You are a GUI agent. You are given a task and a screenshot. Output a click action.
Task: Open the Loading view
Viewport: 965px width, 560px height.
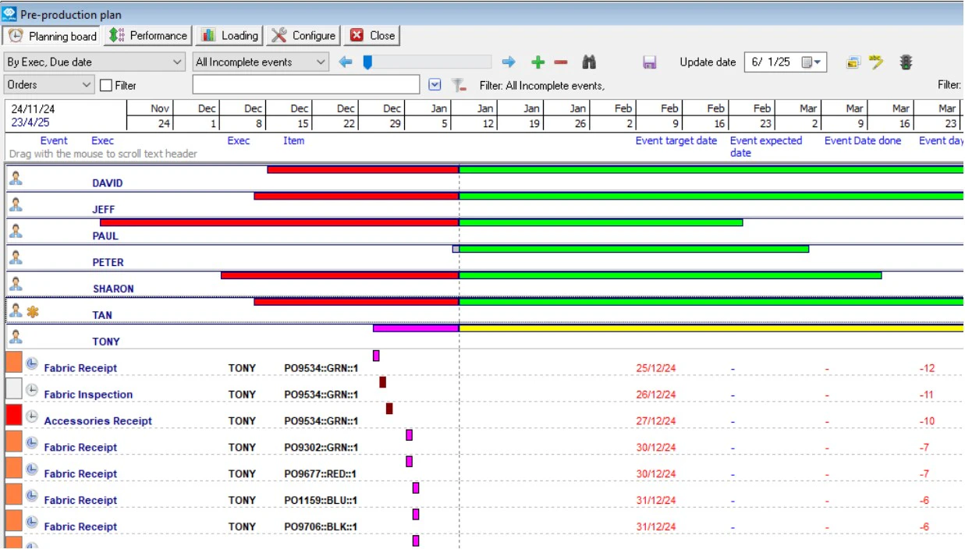[x=229, y=35]
